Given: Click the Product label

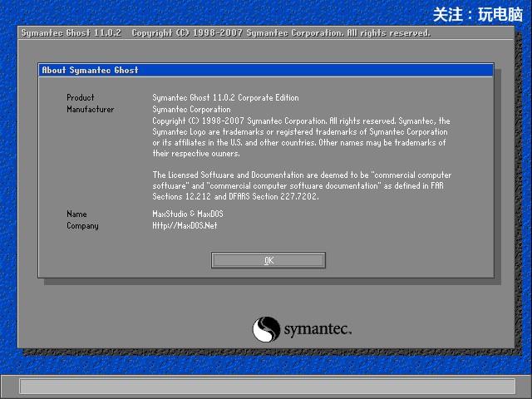Looking at the screenshot, I should point(81,98).
